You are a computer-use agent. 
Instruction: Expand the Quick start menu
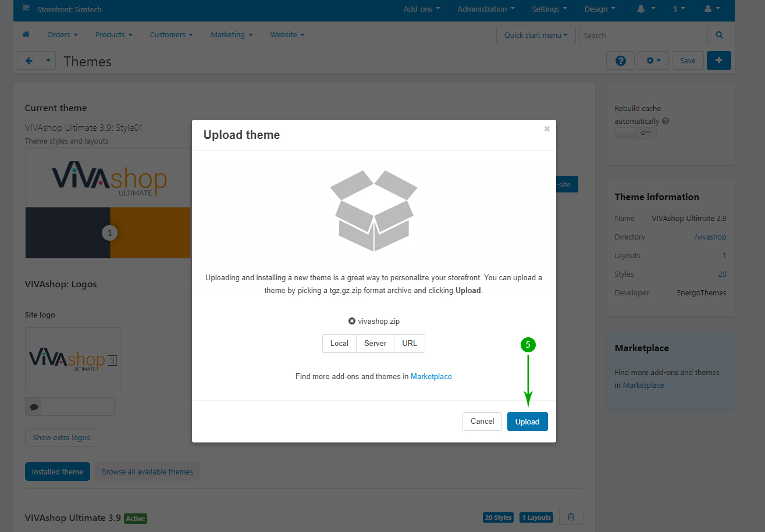click(536, 35)
